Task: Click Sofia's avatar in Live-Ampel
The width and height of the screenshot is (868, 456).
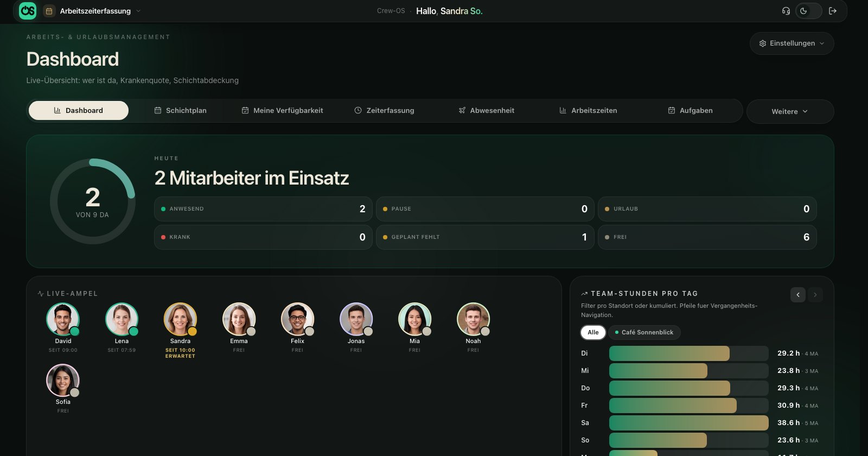Action: tap(63, 380)
